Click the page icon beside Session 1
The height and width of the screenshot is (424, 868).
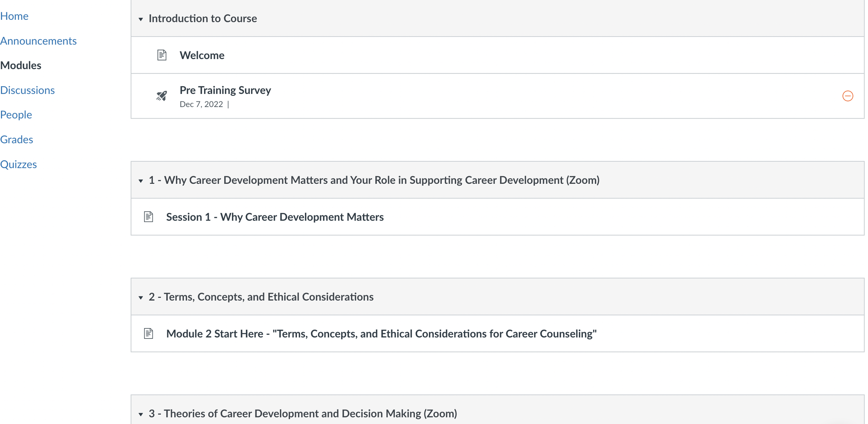coord(149,217)
